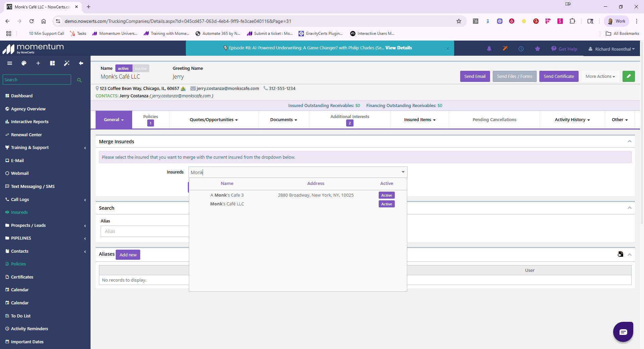This screenshot has width=644, height=349.
Task: Click the green pencil edit button
Action: click(x=629, y=76)
